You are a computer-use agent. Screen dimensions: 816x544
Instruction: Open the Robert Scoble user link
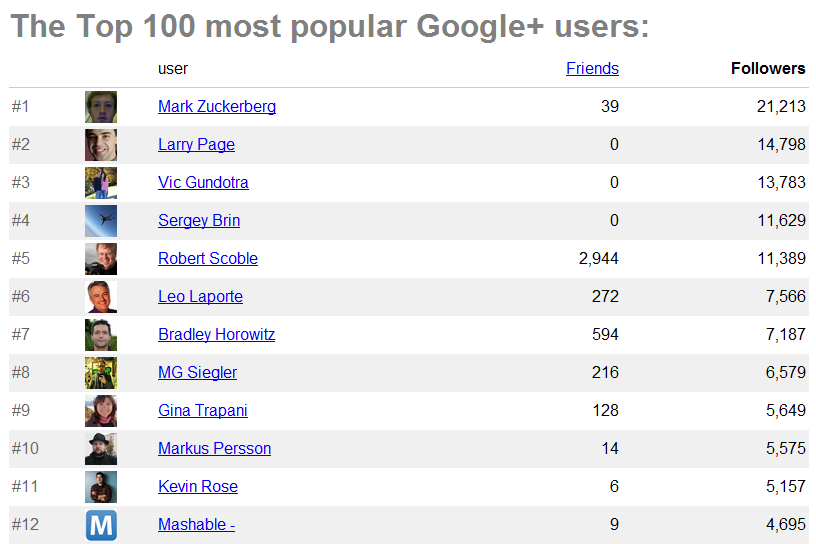pyautogui.click(x=208, y=259)
